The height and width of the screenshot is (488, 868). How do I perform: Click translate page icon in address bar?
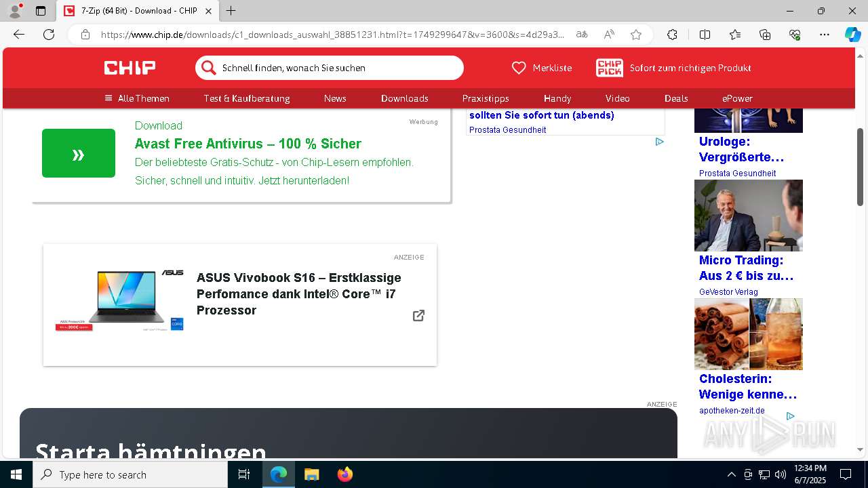pos(582,35)
